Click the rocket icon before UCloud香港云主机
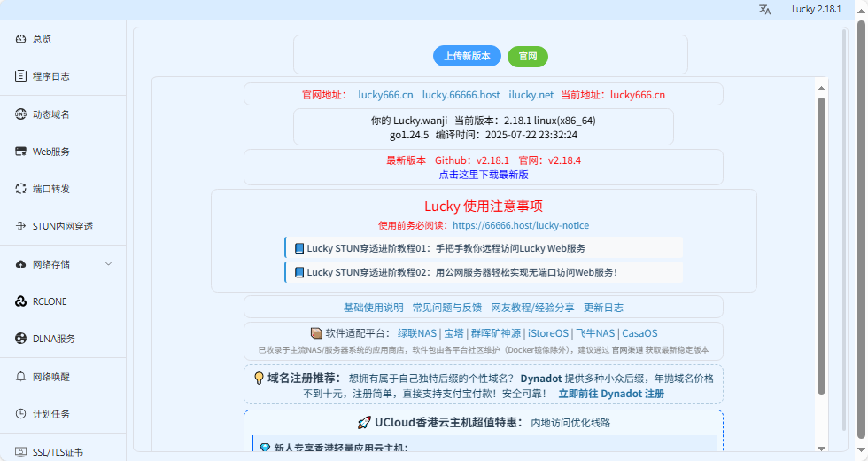 click(364, 423)
